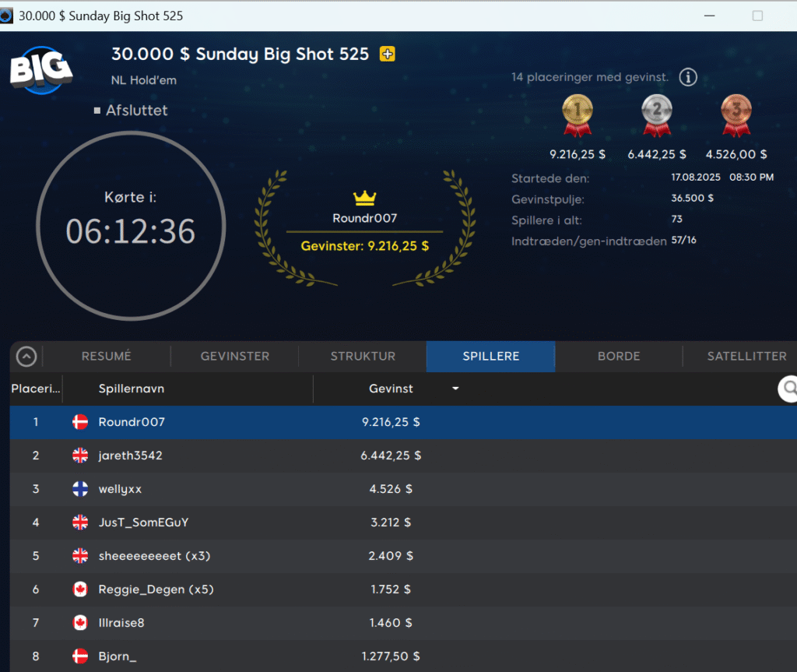This screenshot has width=797, height=672.
Task: Click player name Reggie_Degen (x5)
Action: click(156, 589)
